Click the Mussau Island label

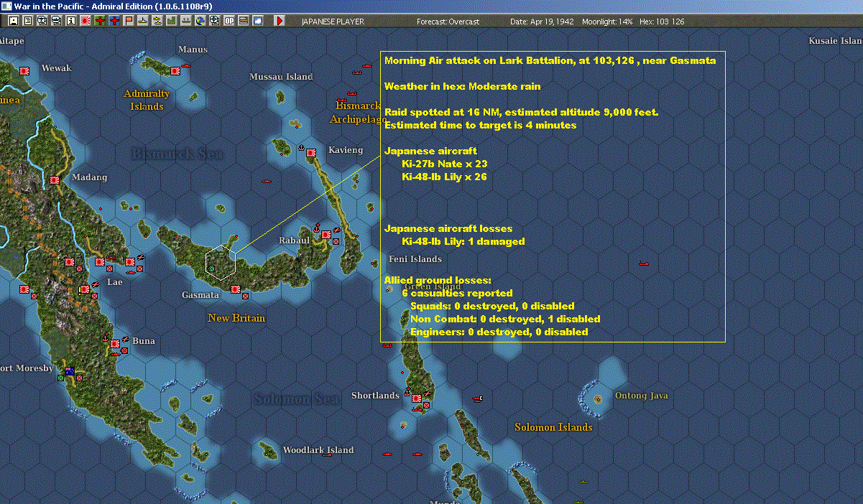click(x=281, y=77)
